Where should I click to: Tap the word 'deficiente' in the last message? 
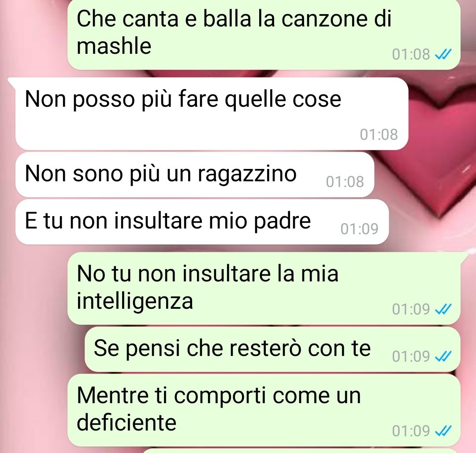pos(126,423)
